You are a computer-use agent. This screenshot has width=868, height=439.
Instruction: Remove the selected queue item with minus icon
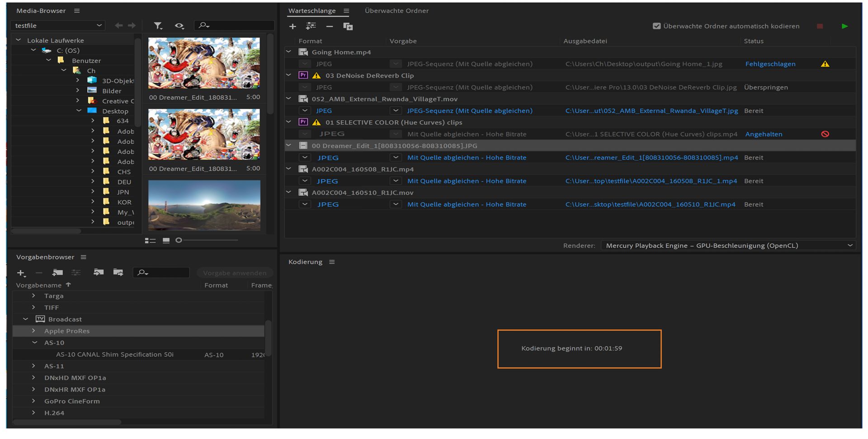[329, 27]
